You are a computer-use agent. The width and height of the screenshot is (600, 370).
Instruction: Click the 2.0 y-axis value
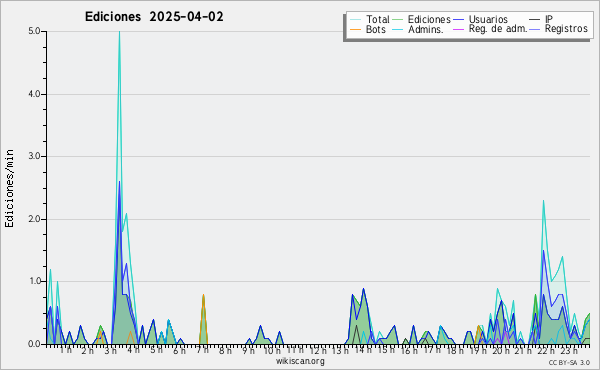click(x=34, y=219)
